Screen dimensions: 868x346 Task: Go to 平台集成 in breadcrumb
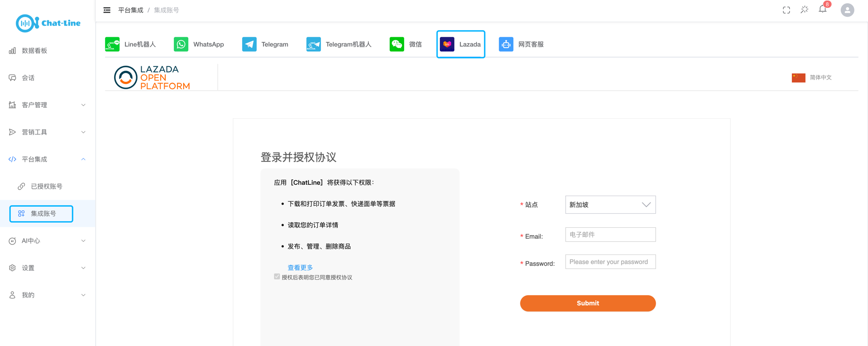pyautogui.click(x=130, y=10)
